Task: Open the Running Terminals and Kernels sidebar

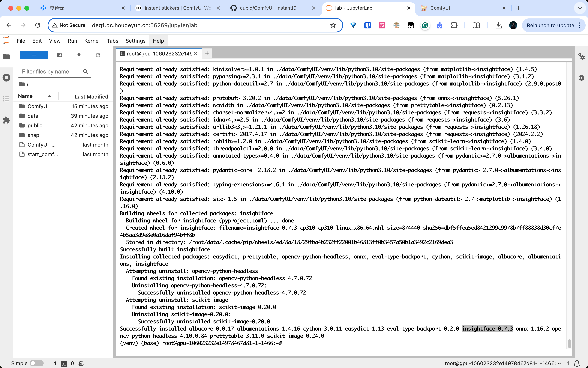Action: pyautogui.click(x=6, y=78)
